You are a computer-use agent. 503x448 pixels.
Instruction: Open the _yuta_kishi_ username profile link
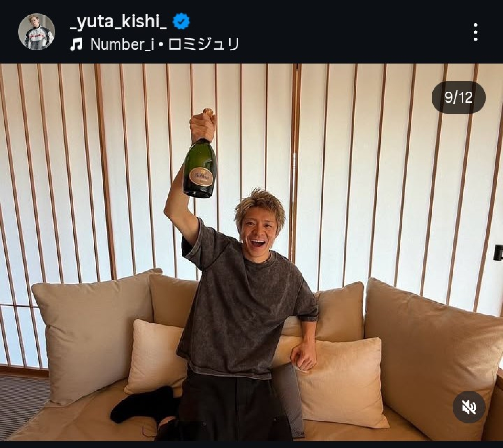118,22
